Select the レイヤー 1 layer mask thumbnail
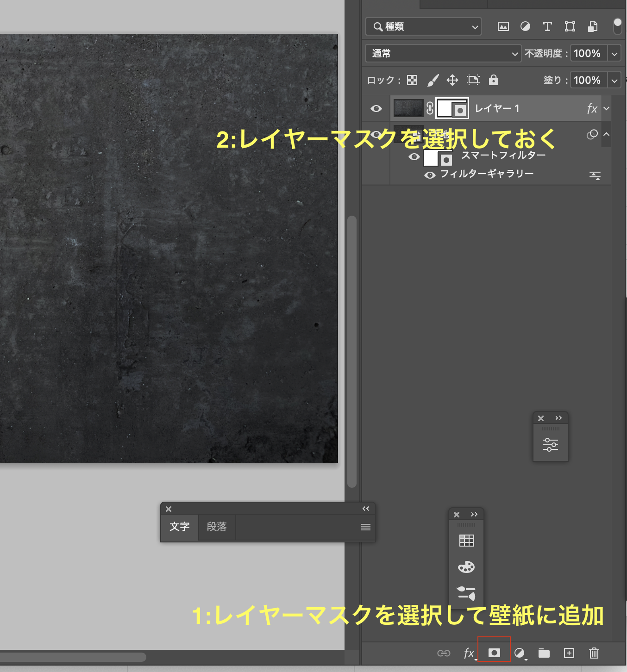 pyautogui.click(x=451, y=109)
